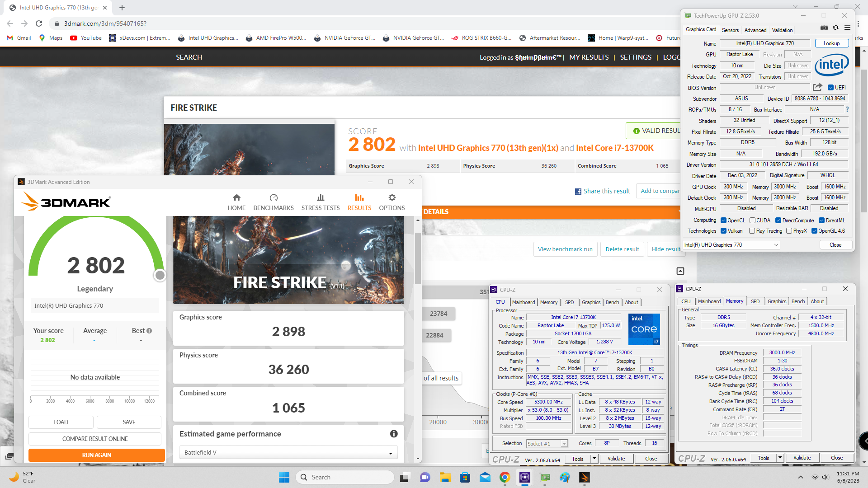Open File Explorer from taskbar
The width and height of the screenshot is (868, 488).
click(x=445, y=477)
